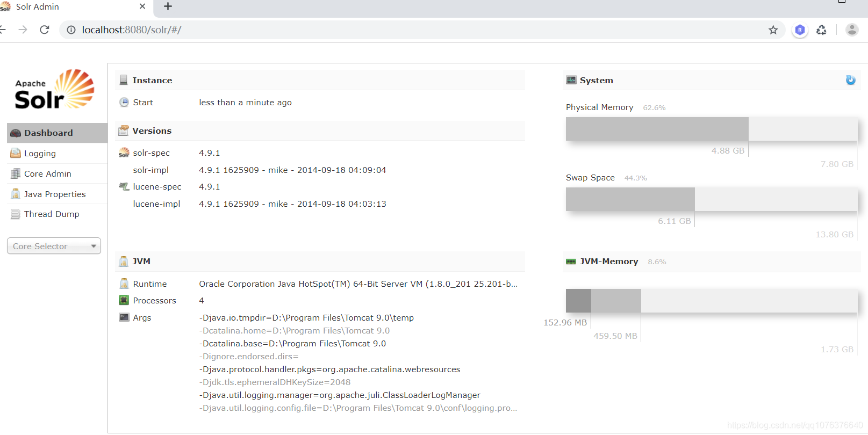Open the Core Selector dropdown
This screenshot has height=435, width=868.
54,246
